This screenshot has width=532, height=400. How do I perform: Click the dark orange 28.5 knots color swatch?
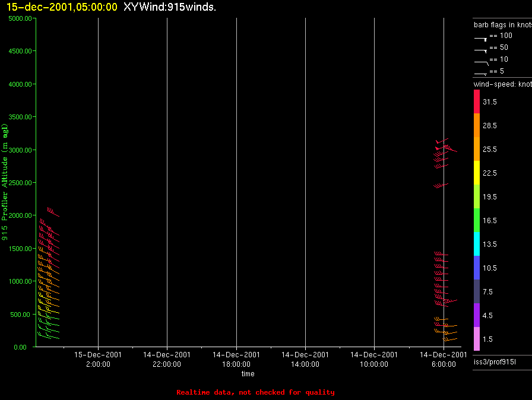tap(477, 125)
